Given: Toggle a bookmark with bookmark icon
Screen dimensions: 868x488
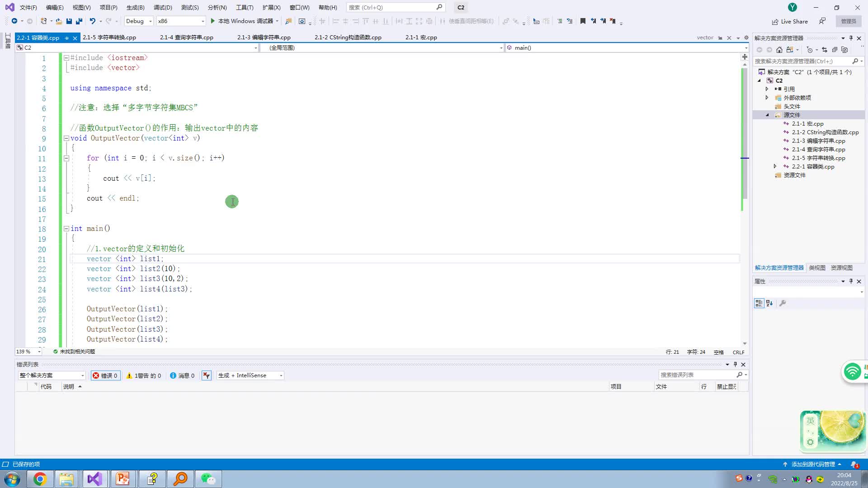Looking at the screenshot, I should pos(583,21).
